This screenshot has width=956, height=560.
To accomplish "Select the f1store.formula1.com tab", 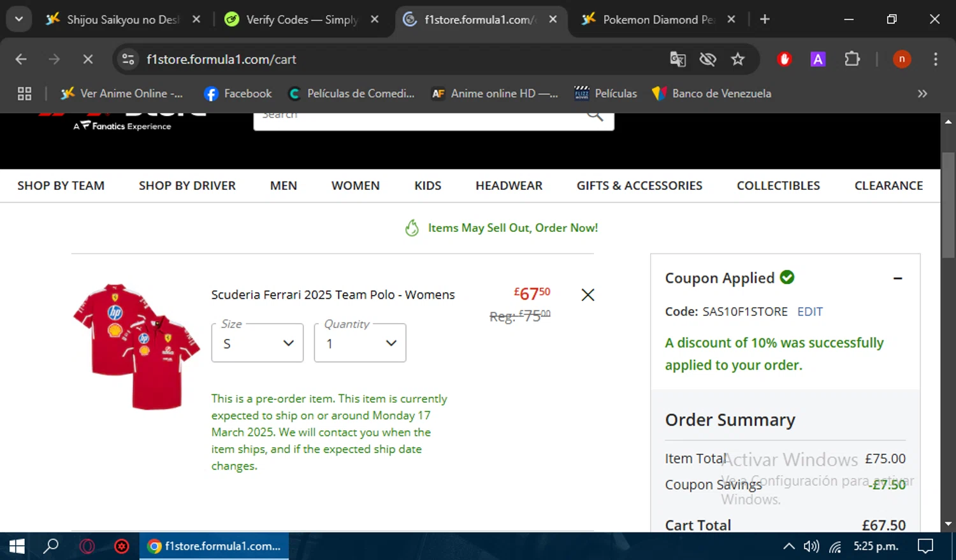I will point(479,20).
